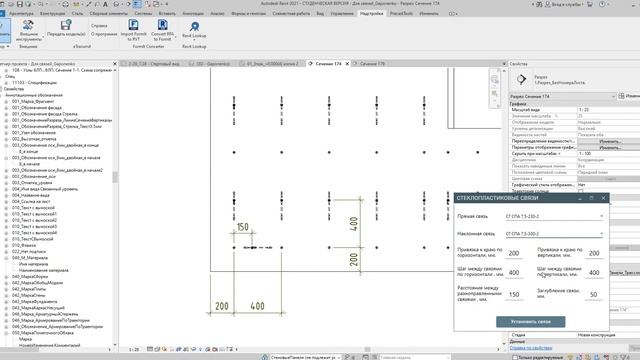Image resolution: width=640 pixels, height=360 pixels.
Task: Click the horizontal spacing field showing 400
Action: pyautogui.click(x=514, y=273)
